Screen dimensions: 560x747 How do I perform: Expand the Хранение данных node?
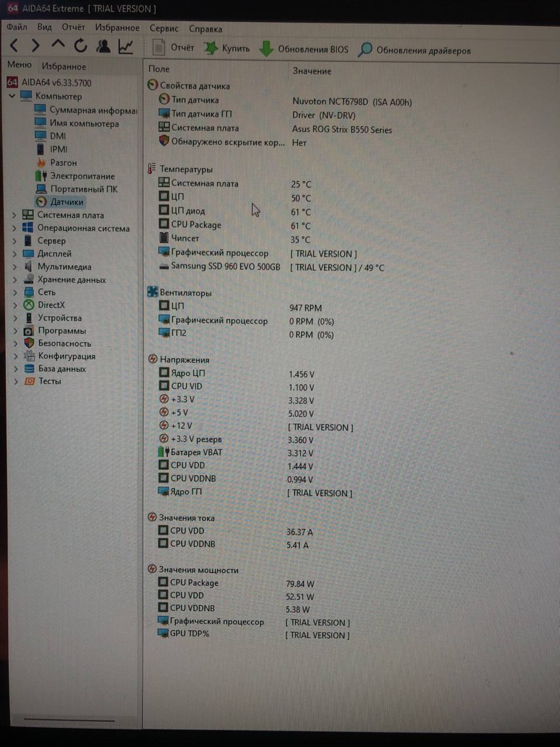(x=15, y=280)
